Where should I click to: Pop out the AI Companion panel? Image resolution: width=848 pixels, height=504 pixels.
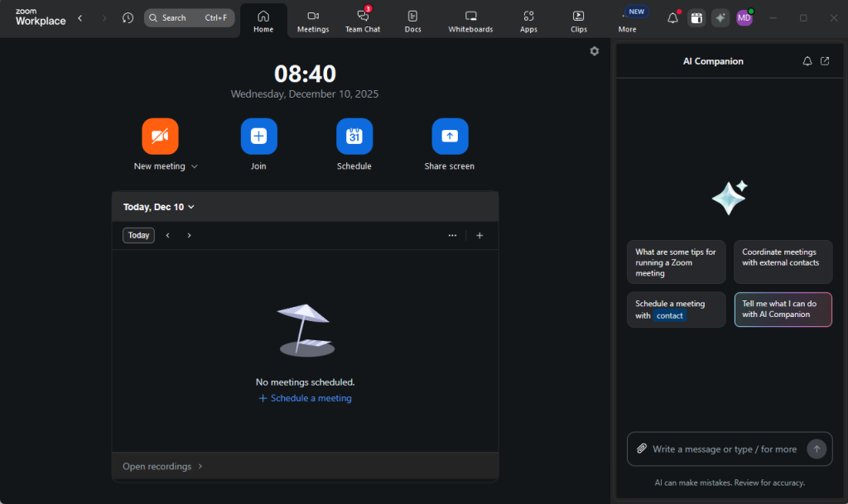(x=825, y=61)
